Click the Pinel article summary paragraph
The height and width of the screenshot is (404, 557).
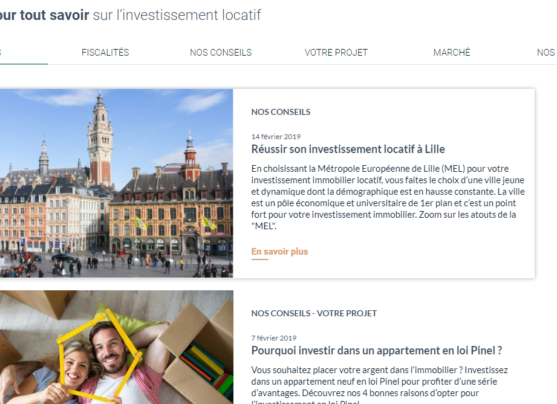pyautogui.click(x=379, y=385)
